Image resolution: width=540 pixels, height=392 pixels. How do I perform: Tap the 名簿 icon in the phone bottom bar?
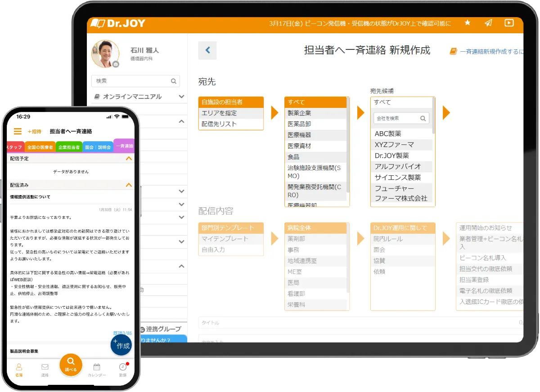tap(19, 370)
